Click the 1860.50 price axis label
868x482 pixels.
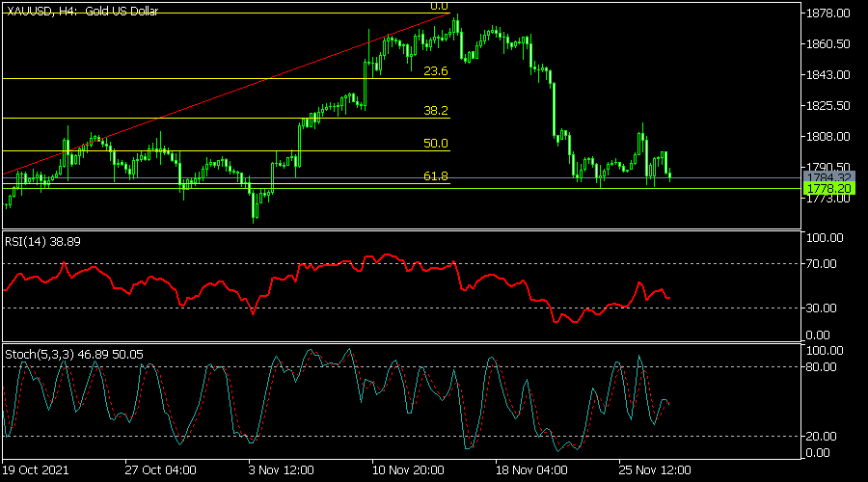[828, 43]
